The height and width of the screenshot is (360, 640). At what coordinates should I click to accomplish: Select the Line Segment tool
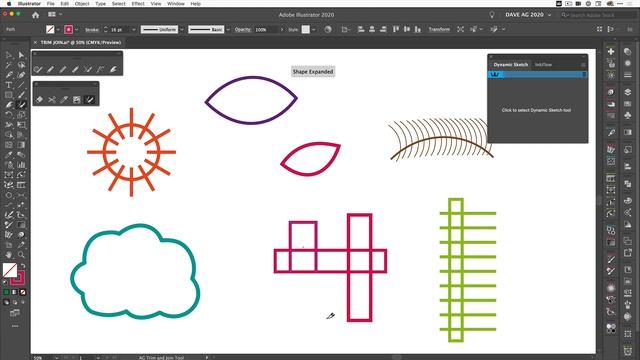[21, 85]
